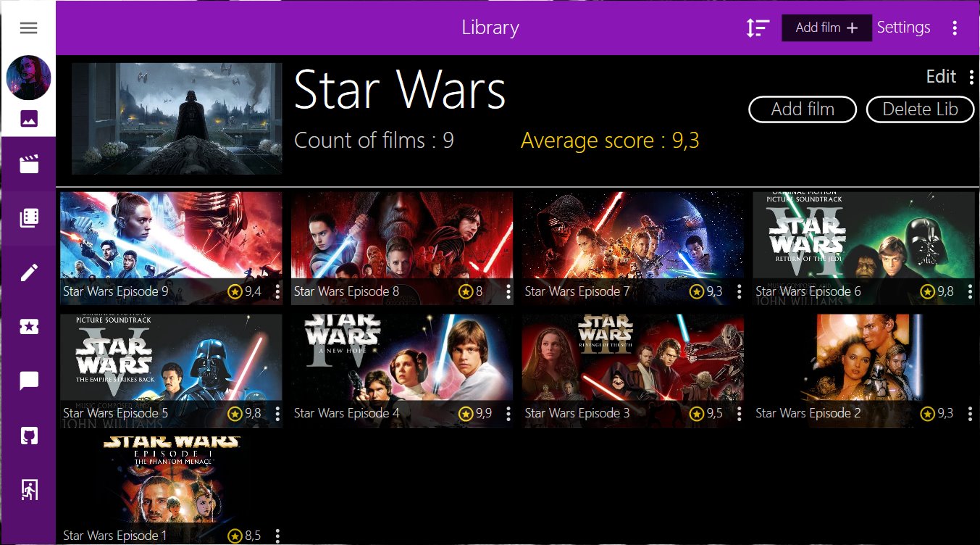980x545 pixels.
Task: Open options menu for Star Wars Episode 8
Action: 508,291
